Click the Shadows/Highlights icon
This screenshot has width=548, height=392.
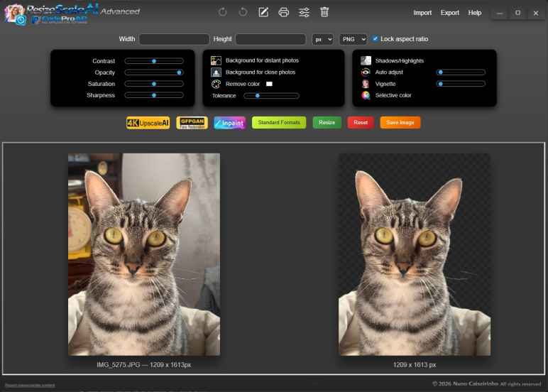click(366, 60)
